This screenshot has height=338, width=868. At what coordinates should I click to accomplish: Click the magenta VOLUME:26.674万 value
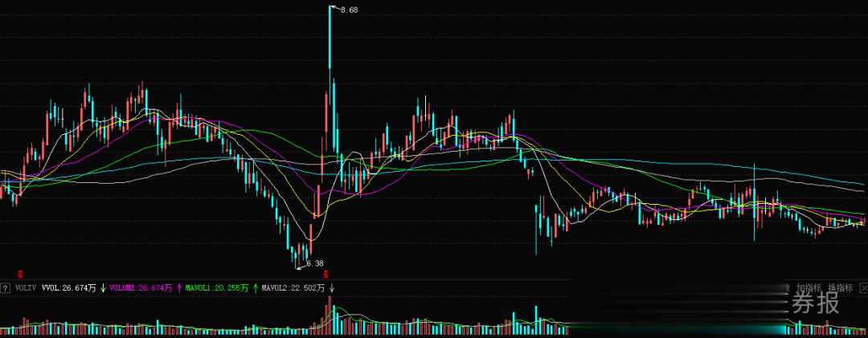click(141, 288)
